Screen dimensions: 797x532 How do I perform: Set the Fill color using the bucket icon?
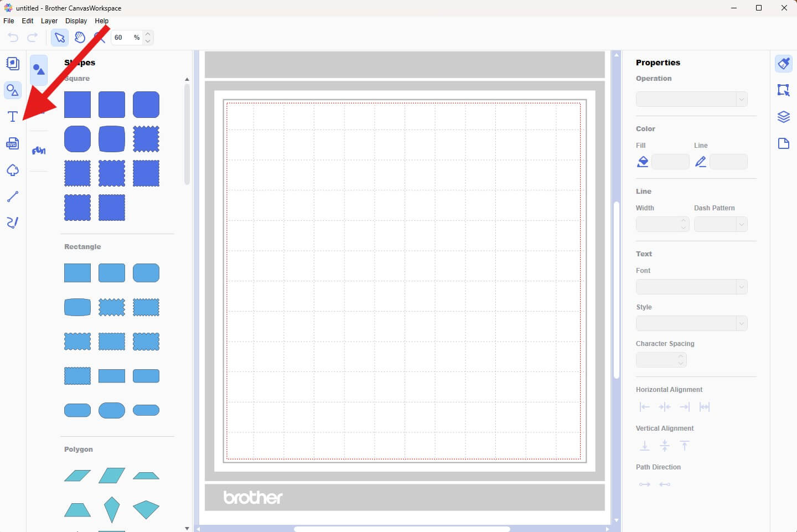point(643,162)
